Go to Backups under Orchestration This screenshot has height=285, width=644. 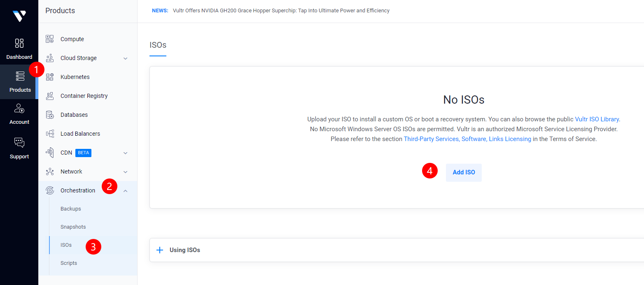click(x=71, y=209)
